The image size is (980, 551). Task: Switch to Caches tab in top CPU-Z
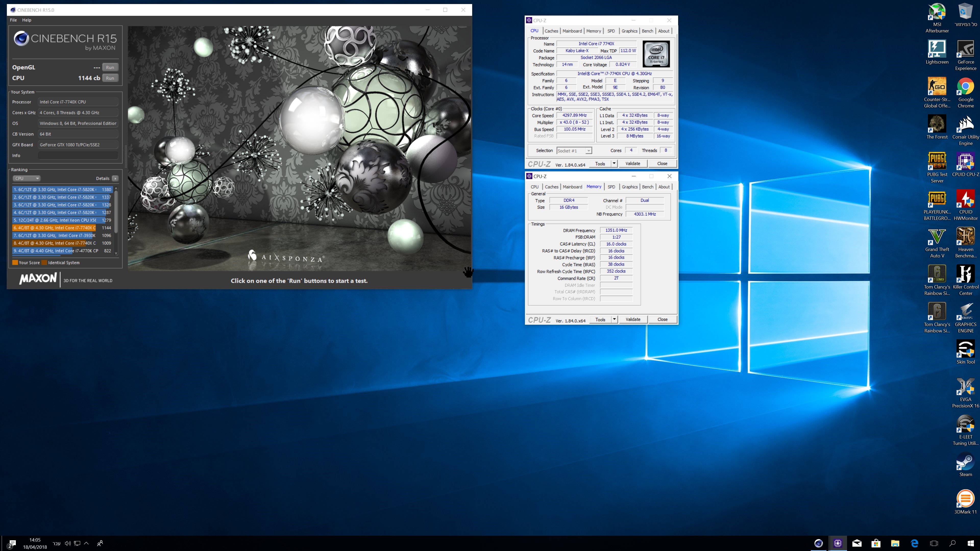(x=551, y=31)
